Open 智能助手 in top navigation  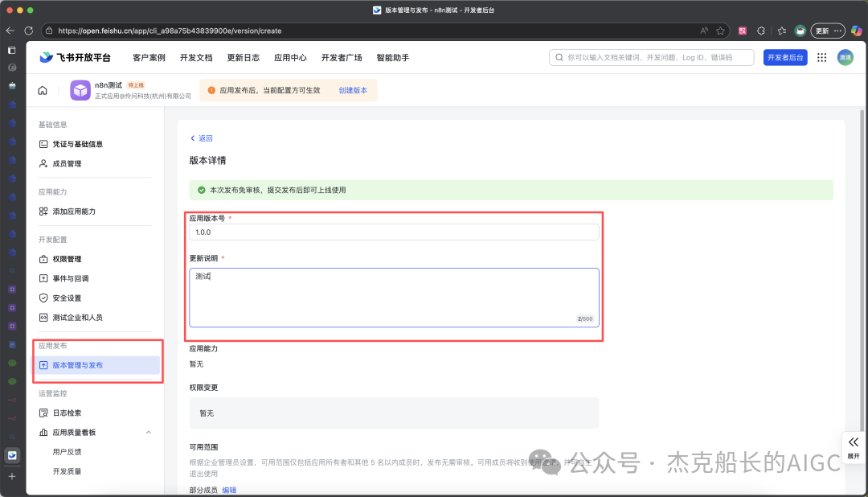(392, 58)
